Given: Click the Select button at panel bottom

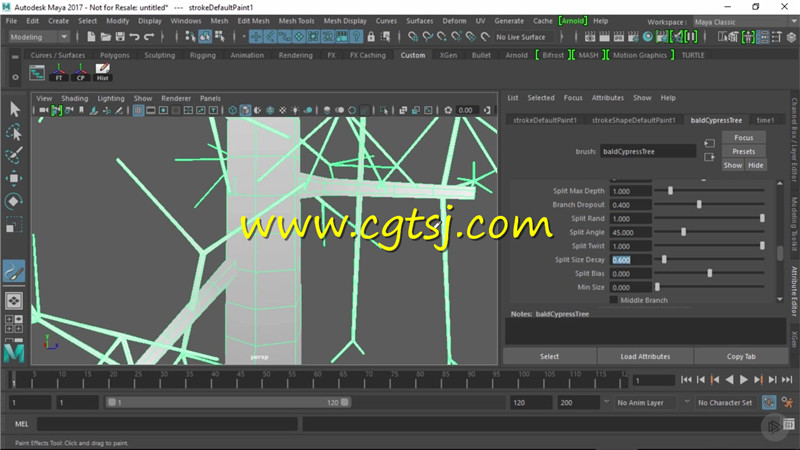Looking at the screenshot, I should click(x=549, y=357).
